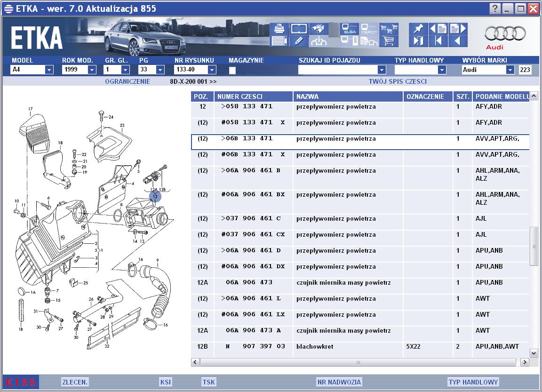
Task: Click the DEPOT icon
Action: (369, 28)
